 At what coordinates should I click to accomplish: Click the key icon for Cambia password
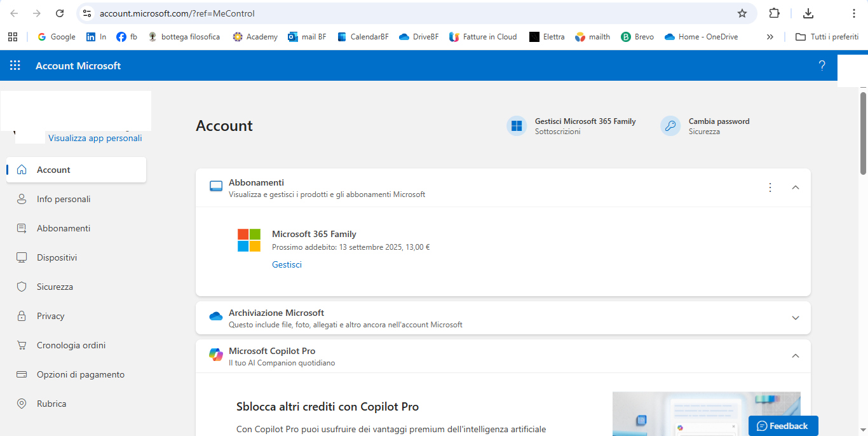pos(670,126)
